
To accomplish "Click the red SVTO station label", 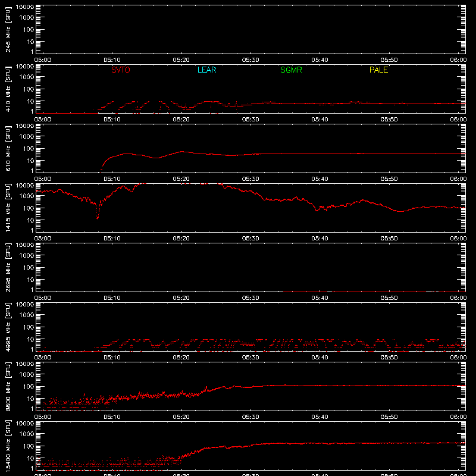I will pyautogui.click(x=121, y=70).
